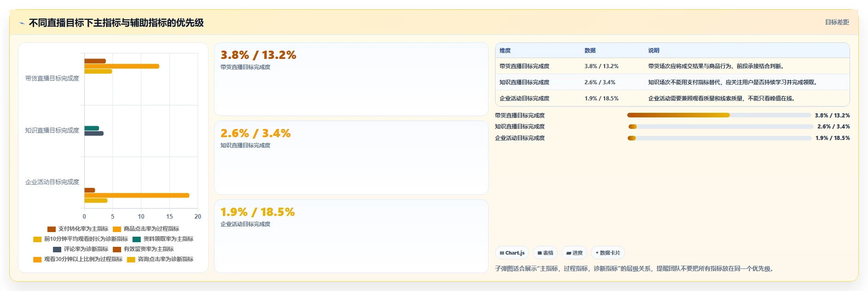Click the x-axis tick value 15
868x291 pixels.
169,216
